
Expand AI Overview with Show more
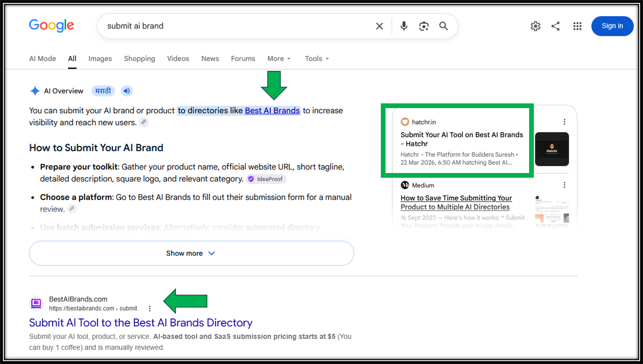tap(192, 253)
